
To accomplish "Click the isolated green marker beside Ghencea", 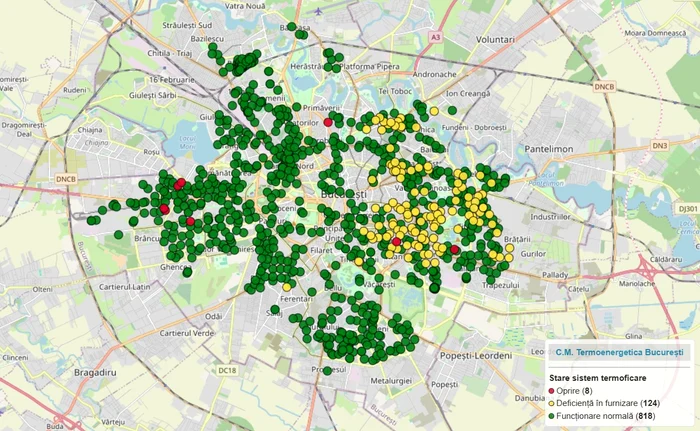I will tap(187, 271).
